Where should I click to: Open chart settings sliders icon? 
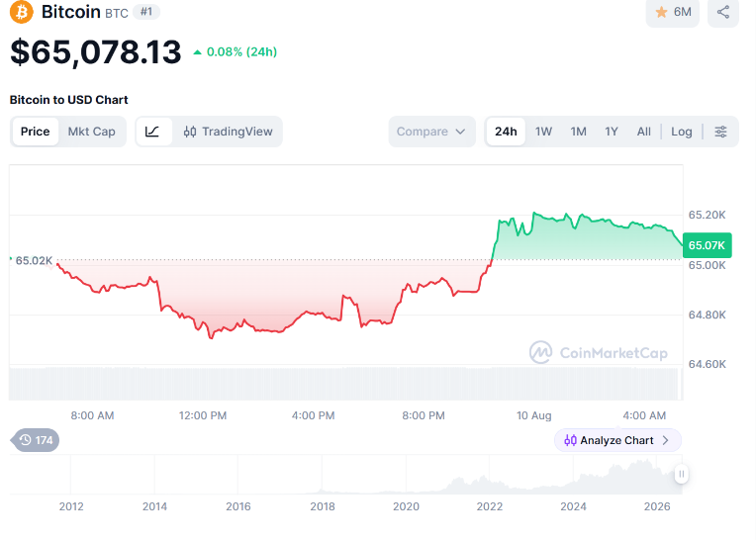720,132
